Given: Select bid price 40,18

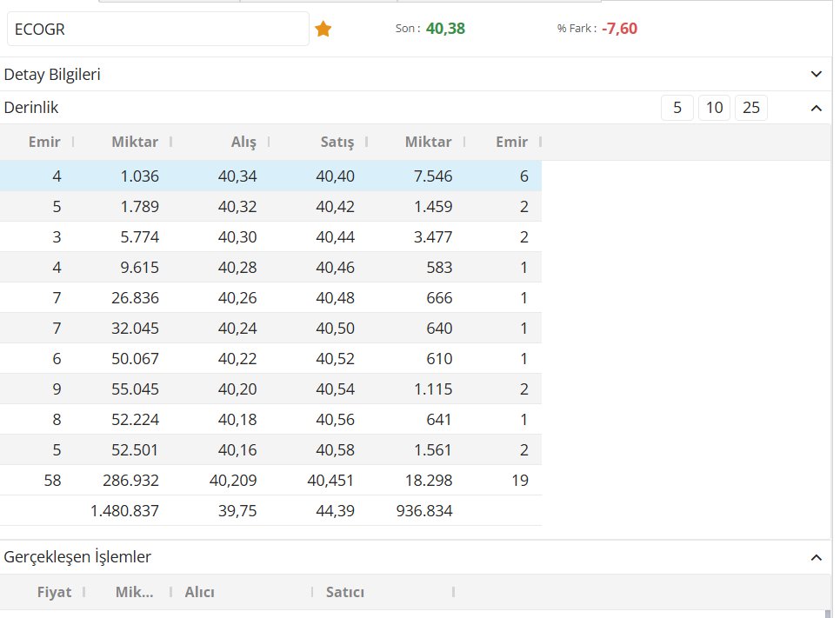Looking at the screenshot, I should pos(237,420).
